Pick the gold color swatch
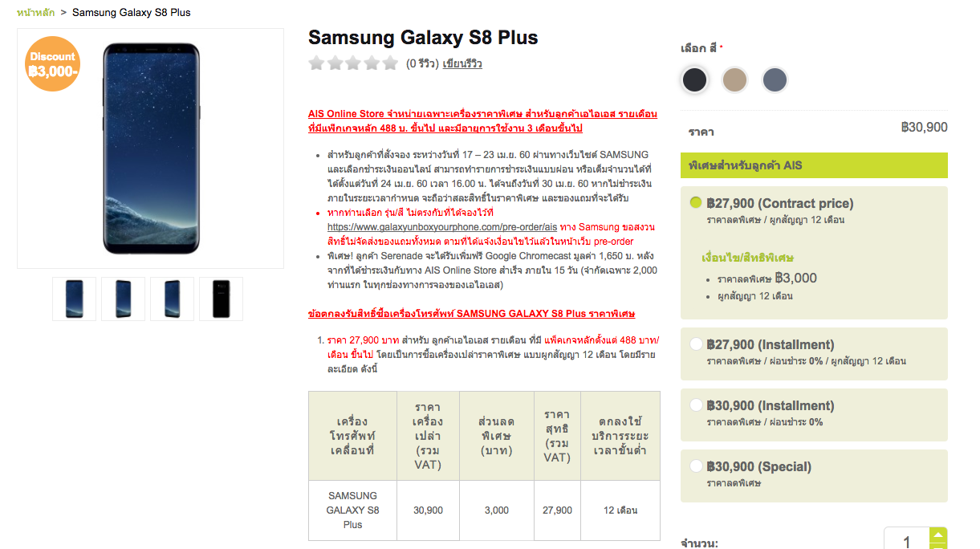This screenshot has height=549, width=980. (x=734, y=79)
